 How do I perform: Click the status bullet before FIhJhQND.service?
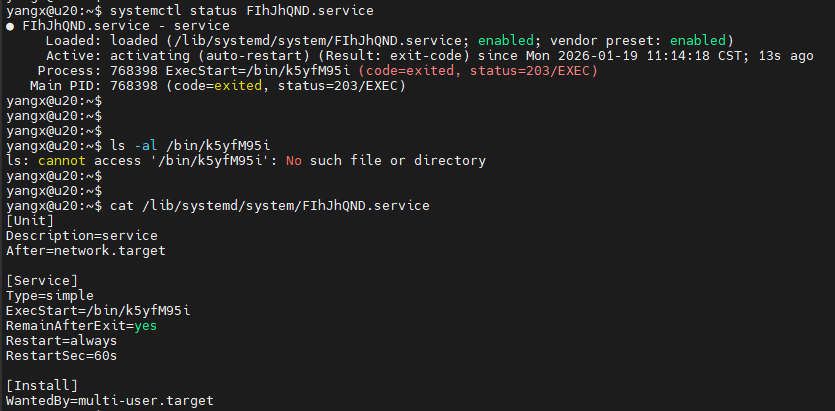coord(10,25)
